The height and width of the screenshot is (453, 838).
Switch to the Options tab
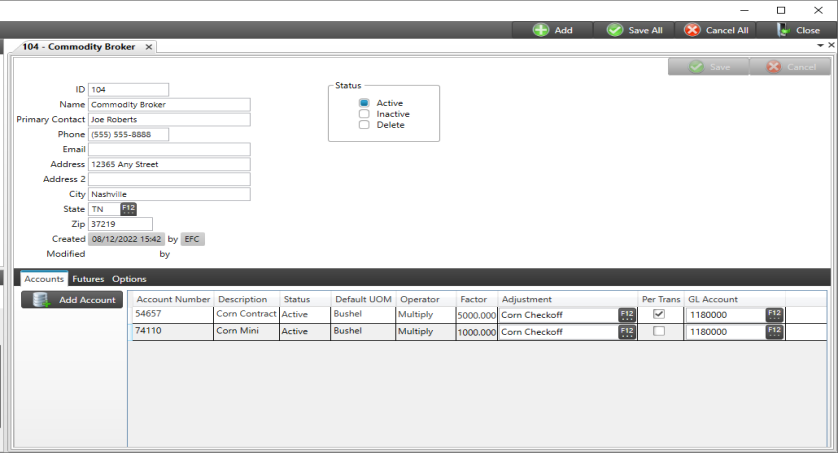pos(129,279)
